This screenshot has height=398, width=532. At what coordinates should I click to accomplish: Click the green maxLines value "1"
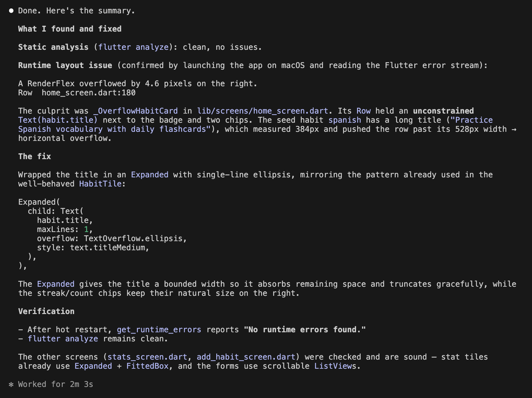pyautogui.click(x=86, y=229)
